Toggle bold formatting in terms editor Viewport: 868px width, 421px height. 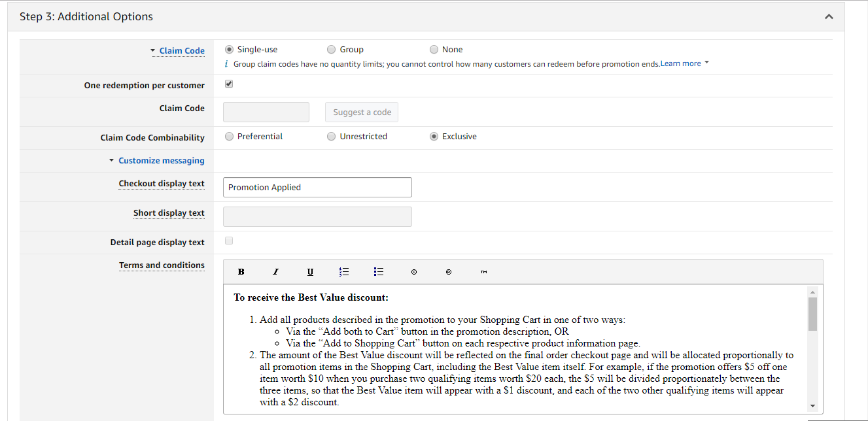[x=241, y=272]
